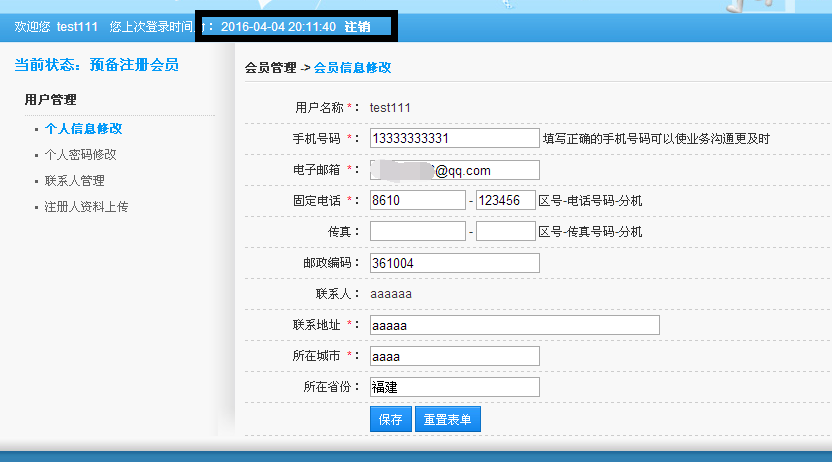
Task: Click the 传真 area code field
Action: 418,231
